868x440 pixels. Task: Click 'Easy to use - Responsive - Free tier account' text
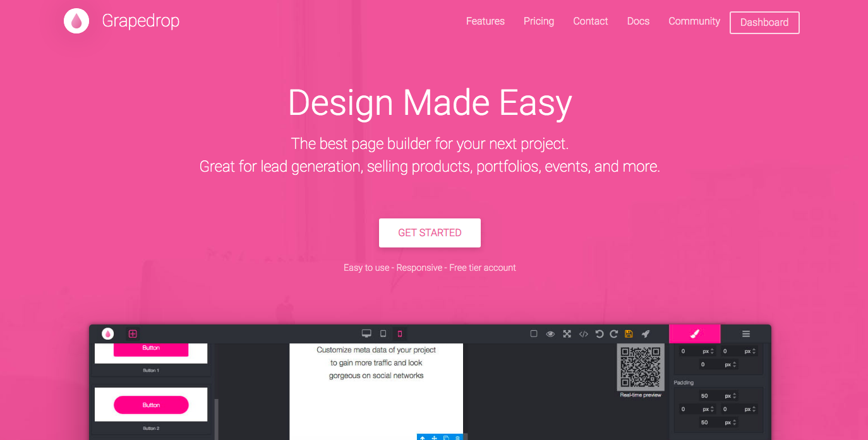point(430,268)
